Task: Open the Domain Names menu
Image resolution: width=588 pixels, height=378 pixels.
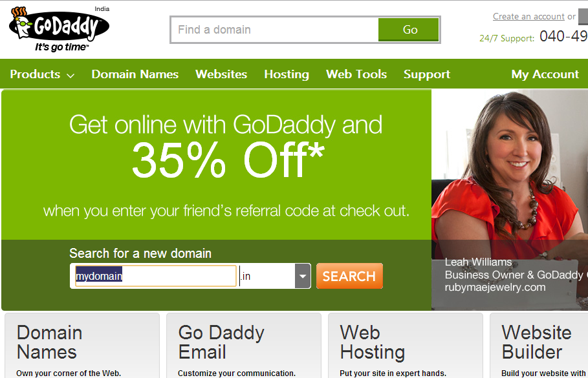Action: click(135, 74)
